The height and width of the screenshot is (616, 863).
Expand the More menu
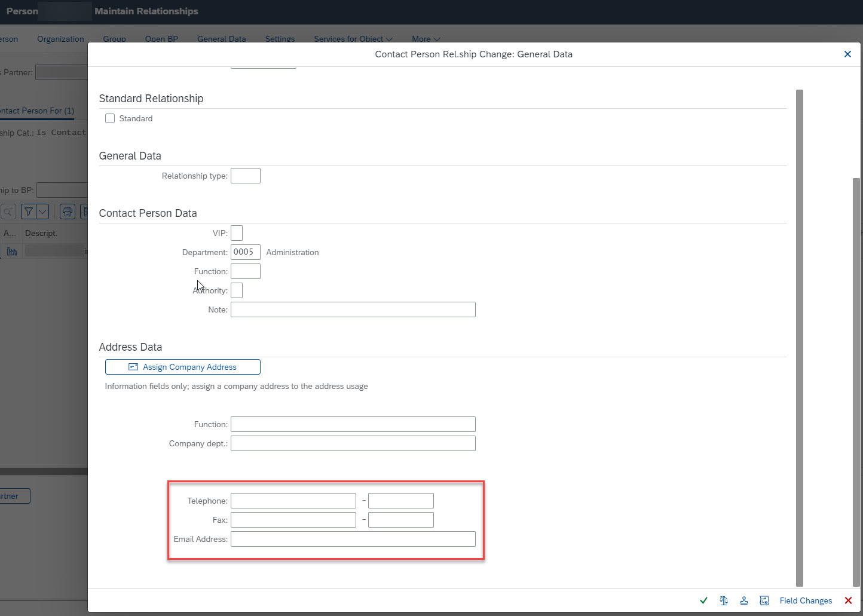426,39
